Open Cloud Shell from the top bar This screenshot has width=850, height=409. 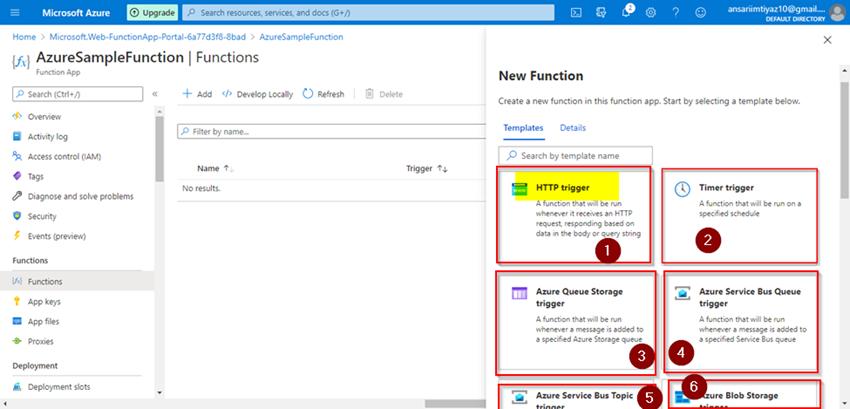577,12
